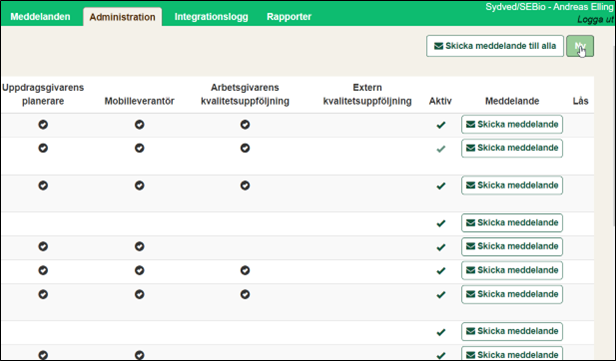
Task: Click the first row's Uppdragsgivarens planerare check icon
Action: click(x=43, y=125)
